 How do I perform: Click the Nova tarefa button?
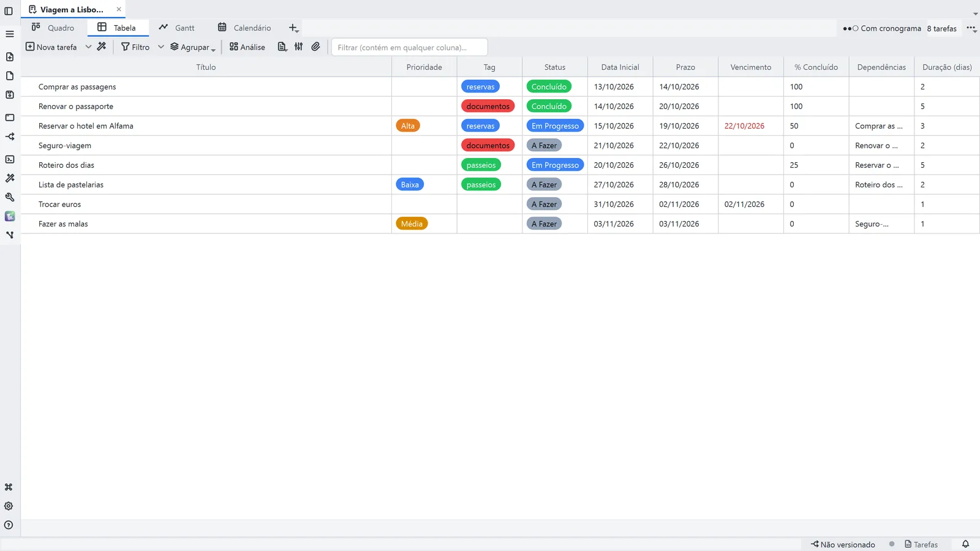click(x=51, y=47)
